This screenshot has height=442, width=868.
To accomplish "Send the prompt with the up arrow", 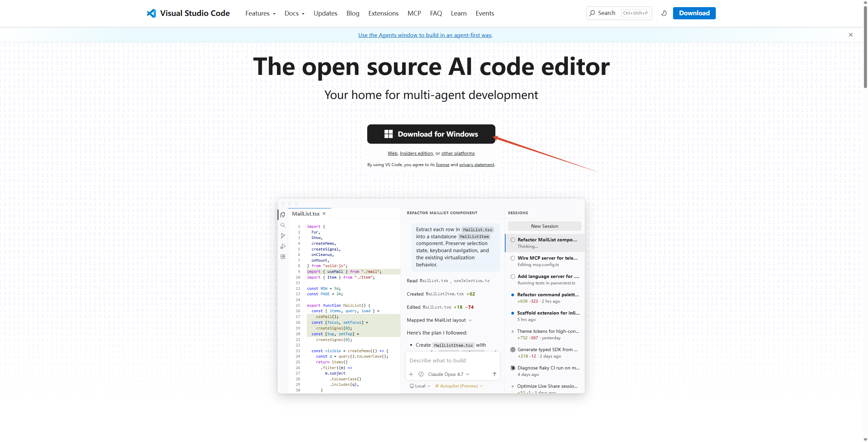I will 494,374.
